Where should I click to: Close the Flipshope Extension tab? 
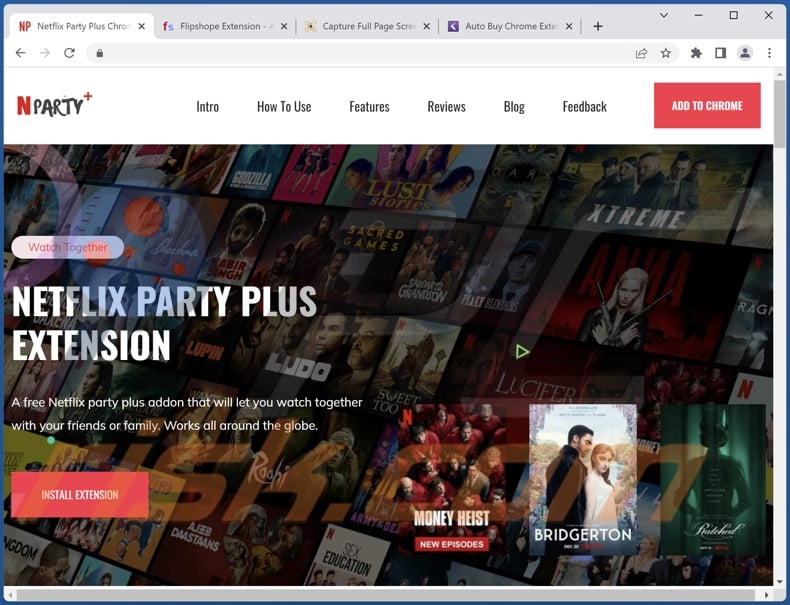coord(284,26)
